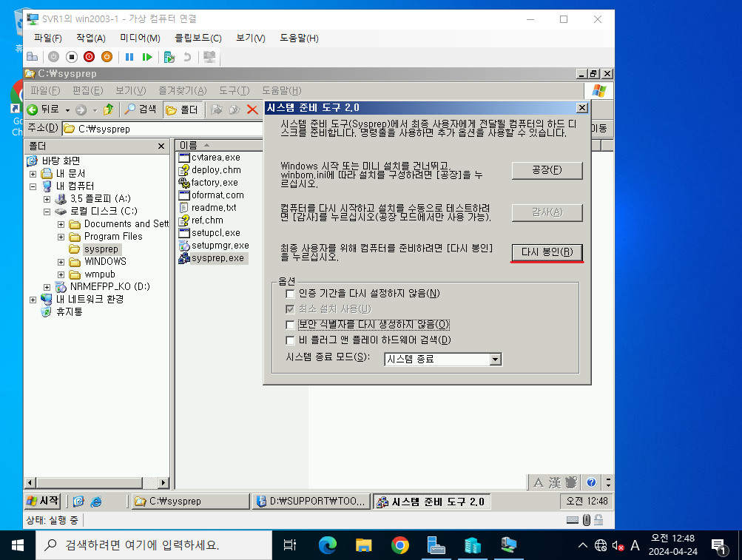Open 검색 search in Explorer toolbar
The width and height of the screenshot is (742, 560).
coord(141,109)
